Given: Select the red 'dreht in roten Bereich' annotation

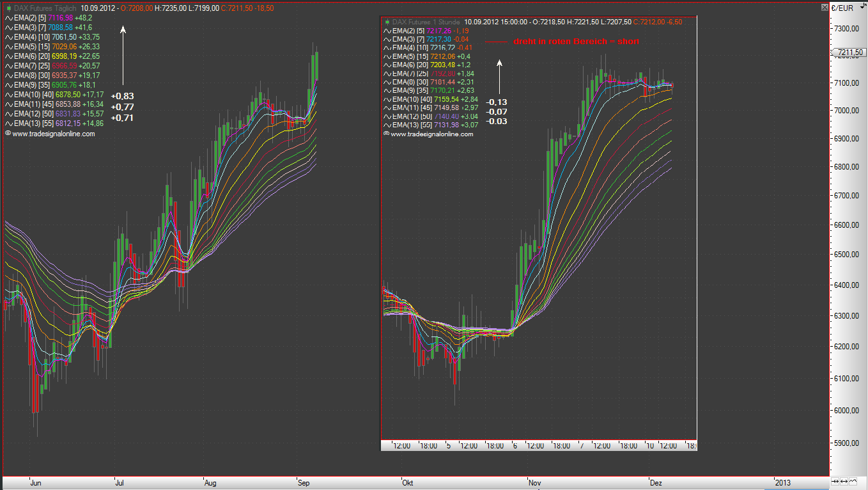Looking at the screenshot, I should [x=576, y=42].
